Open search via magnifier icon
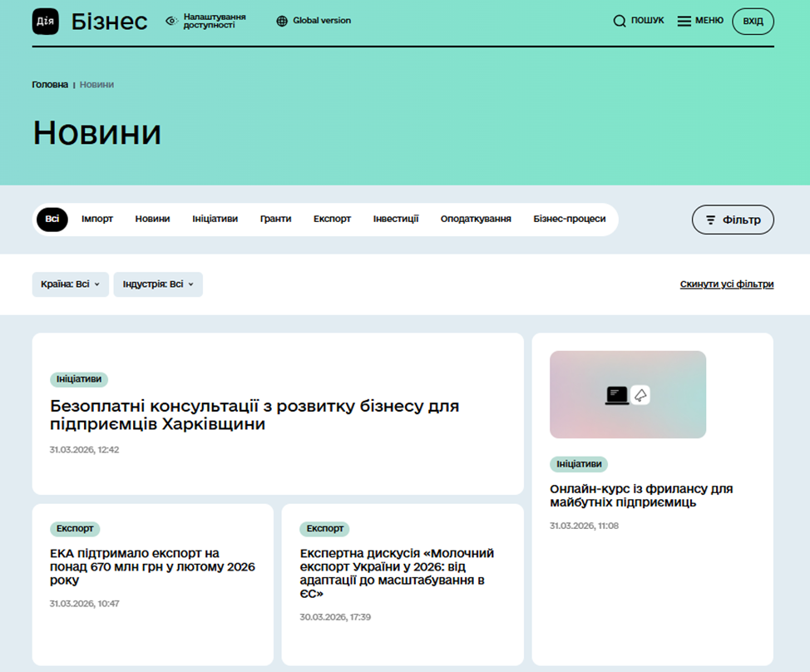Image resolution: width=810 pixels, height=672 pixels. point(620,21)
